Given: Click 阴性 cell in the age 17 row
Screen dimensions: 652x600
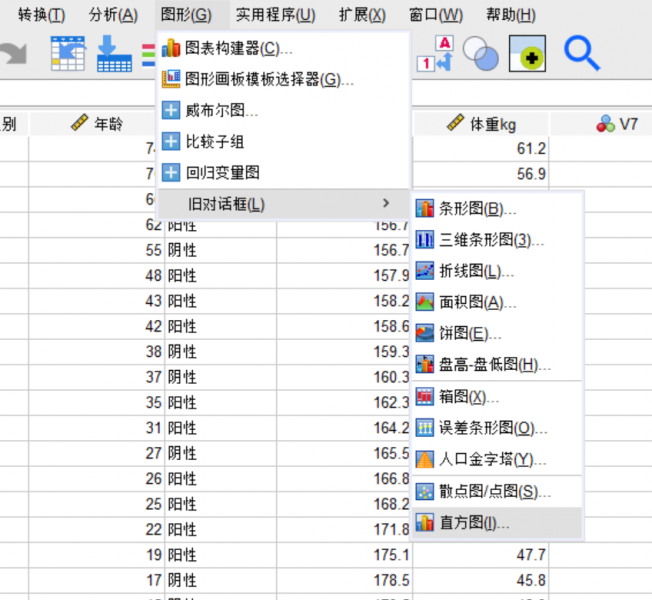Looking at the screenshot, I should coord(220,580).
